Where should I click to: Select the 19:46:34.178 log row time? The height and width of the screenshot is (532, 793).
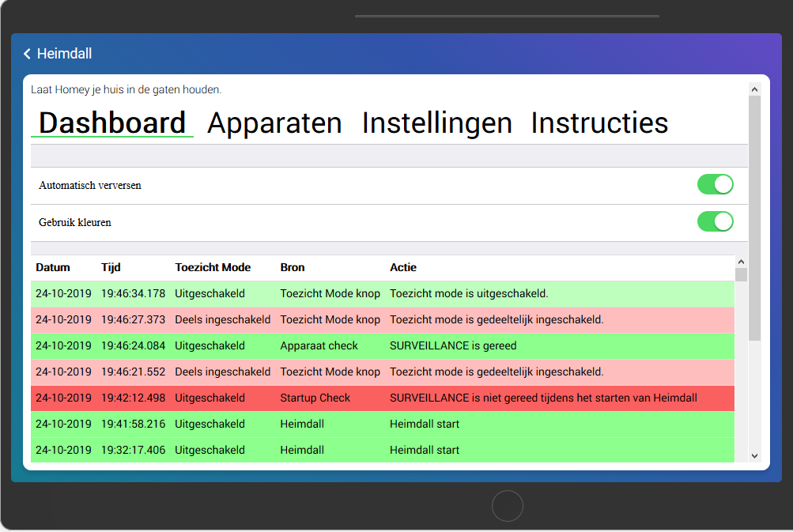click(x=133, y=294)
